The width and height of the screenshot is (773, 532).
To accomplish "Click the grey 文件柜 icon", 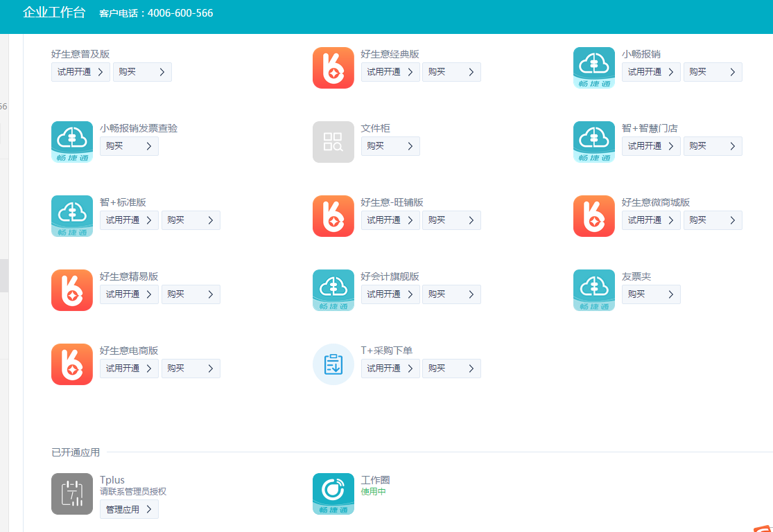I will (333, 142).
